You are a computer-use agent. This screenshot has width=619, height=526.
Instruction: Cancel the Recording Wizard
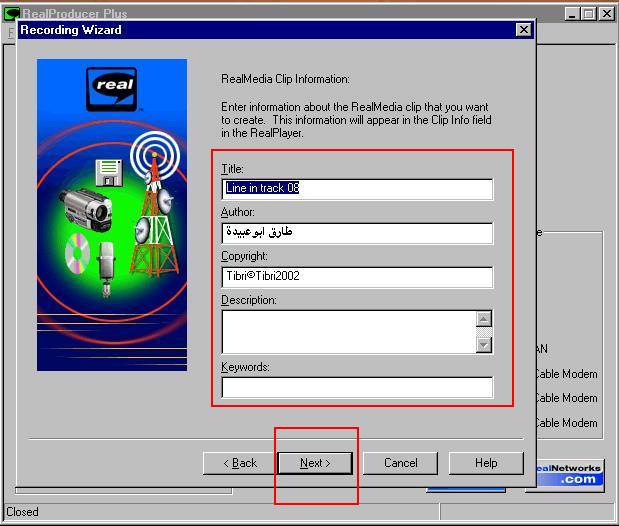(400, 463)
